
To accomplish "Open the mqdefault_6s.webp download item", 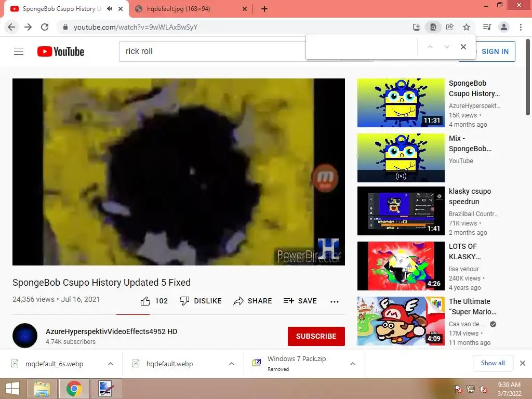I will click(x=54, y=364).
